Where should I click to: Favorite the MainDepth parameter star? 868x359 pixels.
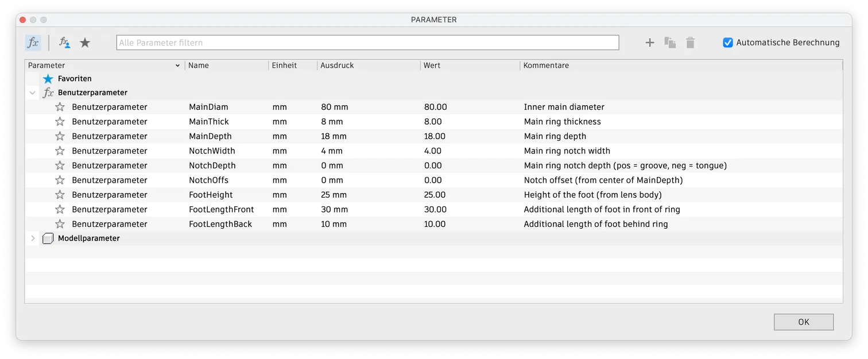point(60,136)
